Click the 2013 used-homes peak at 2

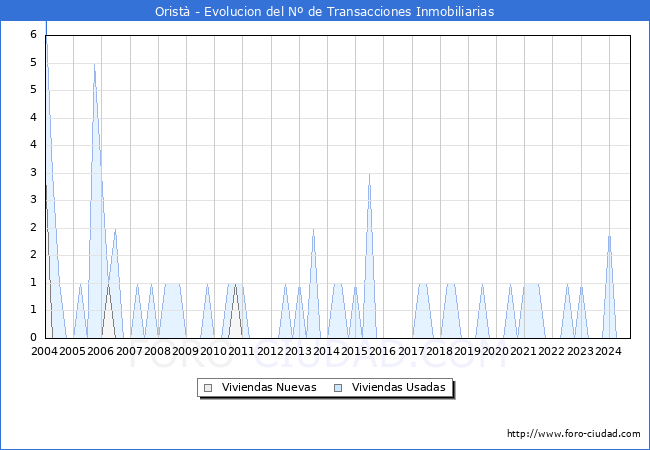pos(313,229)
